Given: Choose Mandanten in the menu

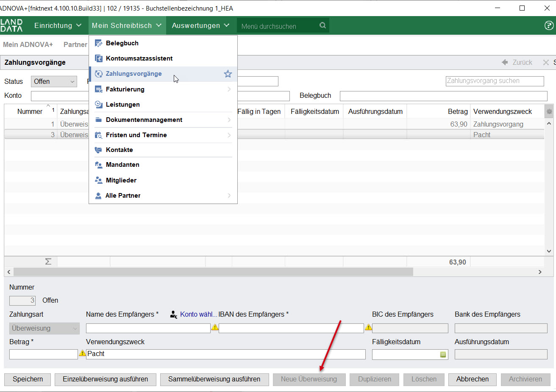Looking at the screenshot, I should tap(122, 165).
